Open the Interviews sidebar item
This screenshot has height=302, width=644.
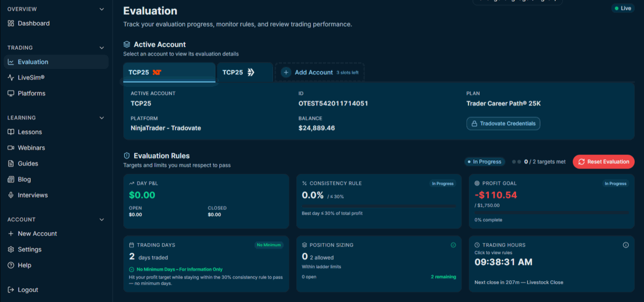(56, 195)
